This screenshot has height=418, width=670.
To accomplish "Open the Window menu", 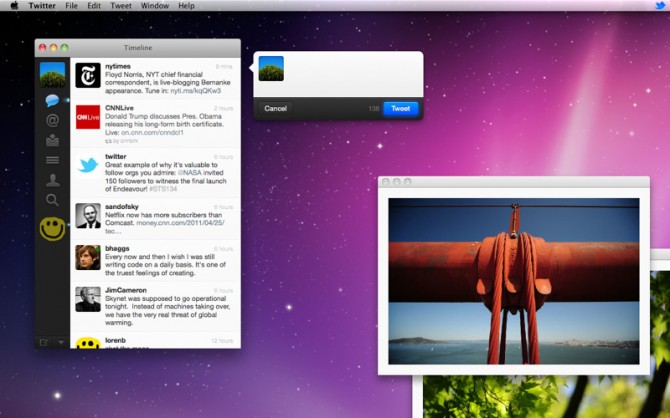I will click(155, 6).
